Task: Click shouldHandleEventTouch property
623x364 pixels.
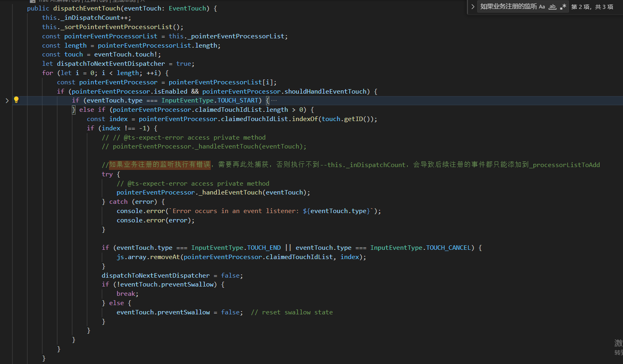Action: click(325, 92)
